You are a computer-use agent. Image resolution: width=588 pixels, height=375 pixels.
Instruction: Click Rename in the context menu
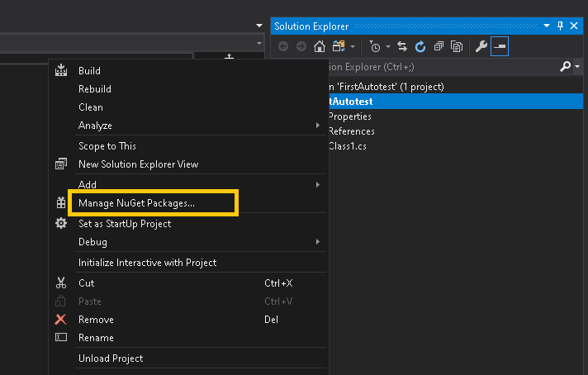point(96,337)
